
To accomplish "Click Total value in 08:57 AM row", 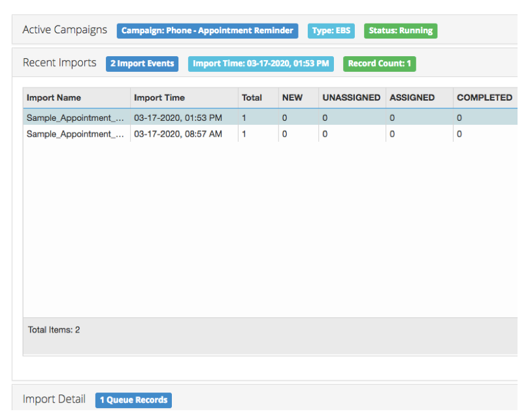I will (x=244, y=134).
